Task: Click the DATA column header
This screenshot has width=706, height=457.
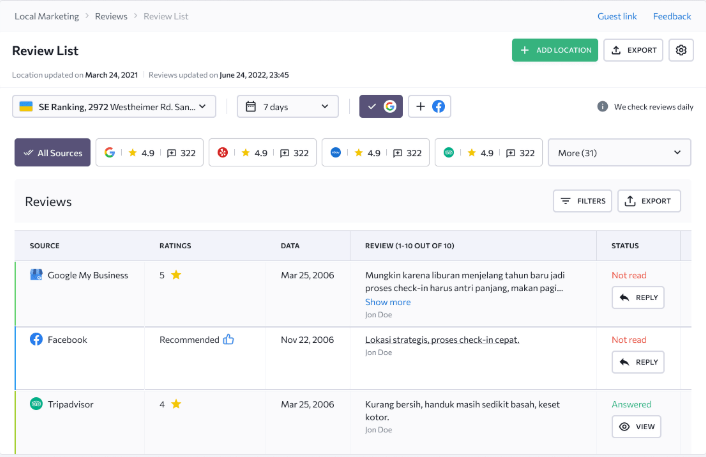Action: pyautogui.click(x=290, y=245)
